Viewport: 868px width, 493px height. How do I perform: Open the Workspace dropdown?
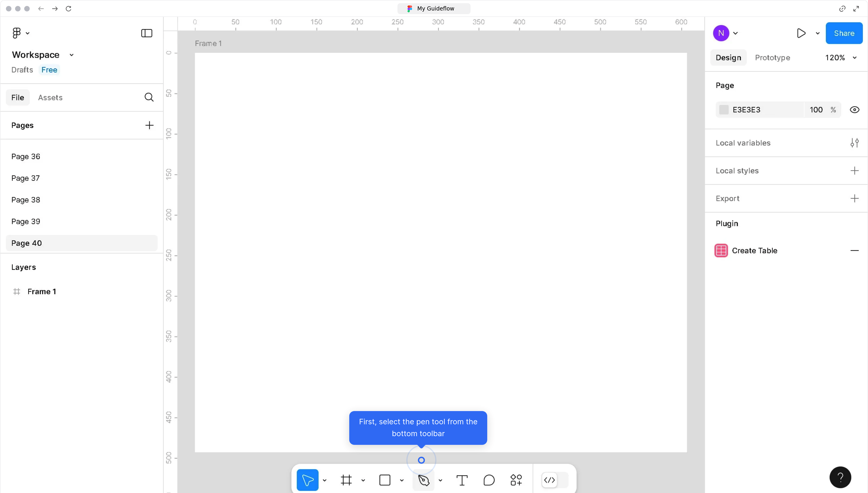coord(71,55)
